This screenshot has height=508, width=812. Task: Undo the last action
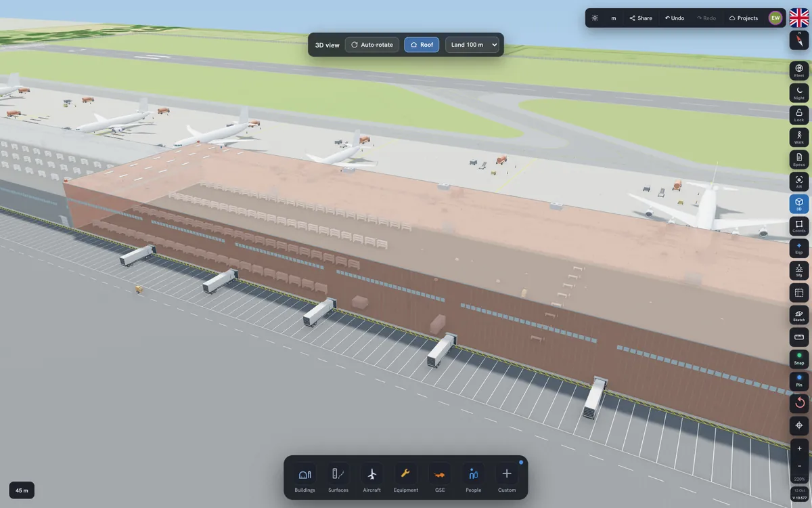click(x=675, y=18)
